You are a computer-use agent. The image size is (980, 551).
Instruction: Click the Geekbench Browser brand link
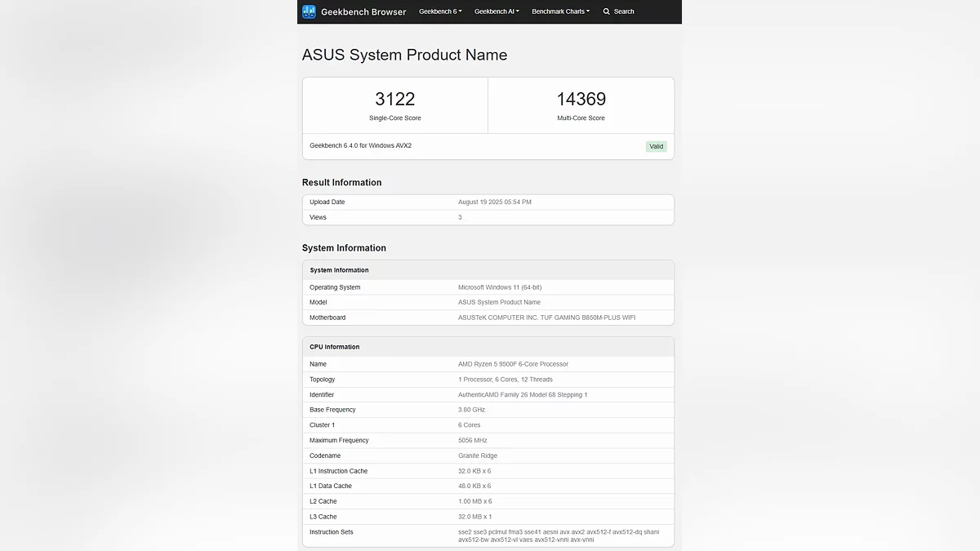[x=363, y=11]
